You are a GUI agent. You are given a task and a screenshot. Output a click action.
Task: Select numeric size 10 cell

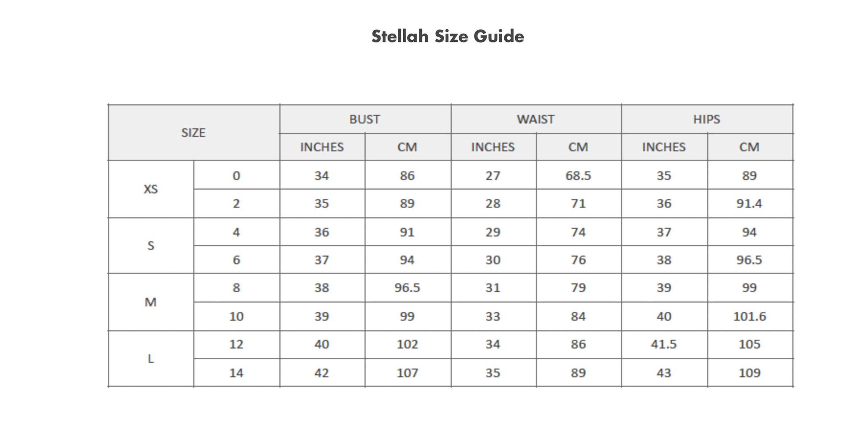pos(236,316)
